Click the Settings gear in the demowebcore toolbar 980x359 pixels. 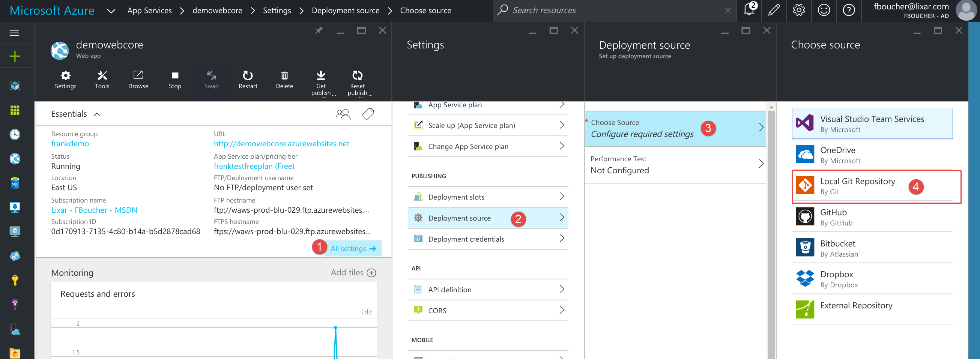click(x=65, y=80)
